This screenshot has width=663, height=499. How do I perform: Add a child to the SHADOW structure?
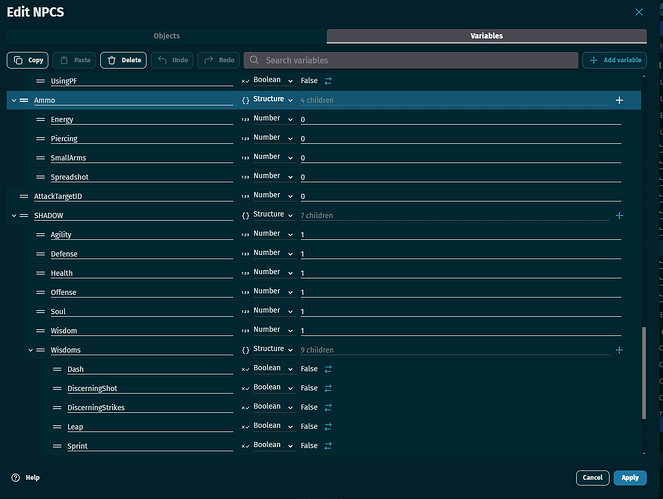pyautogui.click(x=619, y=215)
